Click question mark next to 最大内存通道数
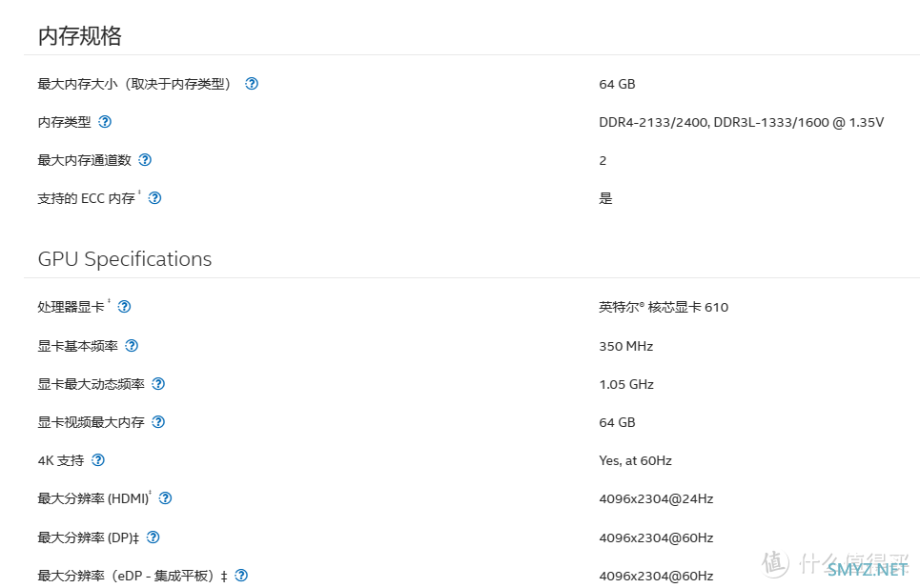Viewport: 920px width, 588px height. [x=145, y=160]
